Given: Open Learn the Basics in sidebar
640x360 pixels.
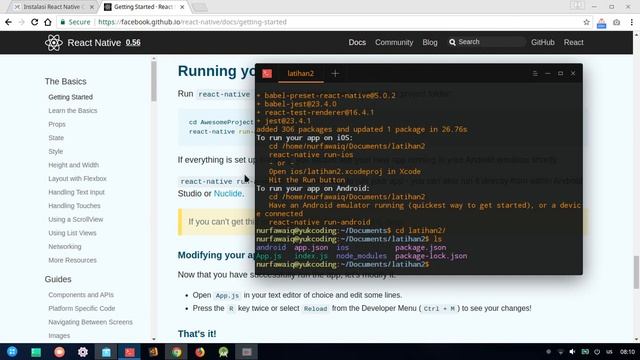Looking at the screenshot, I should click(x=73, y=111).
